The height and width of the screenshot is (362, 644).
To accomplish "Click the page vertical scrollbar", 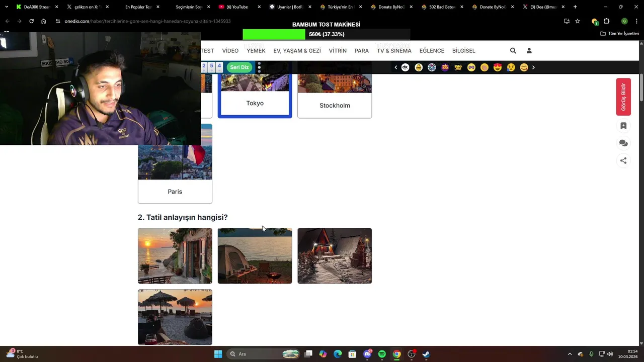I will point(641,88).
